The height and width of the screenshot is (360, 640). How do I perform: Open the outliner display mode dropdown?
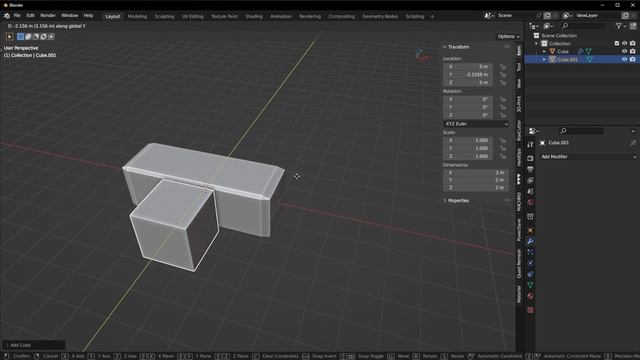(x=548, y=26)
